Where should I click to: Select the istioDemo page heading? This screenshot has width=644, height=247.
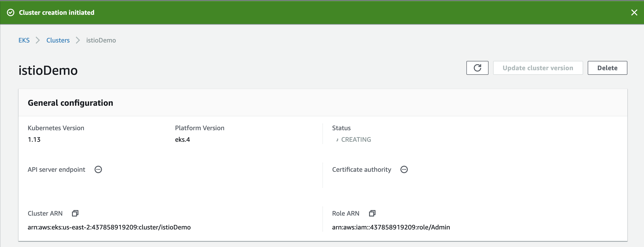click(x=48, y=70)
